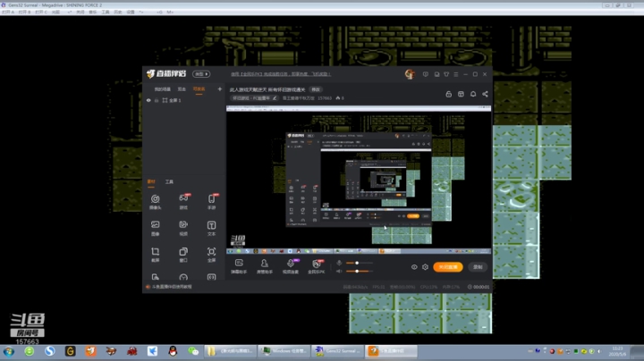Add a screen crop source (截屏)

pos(156,254)
